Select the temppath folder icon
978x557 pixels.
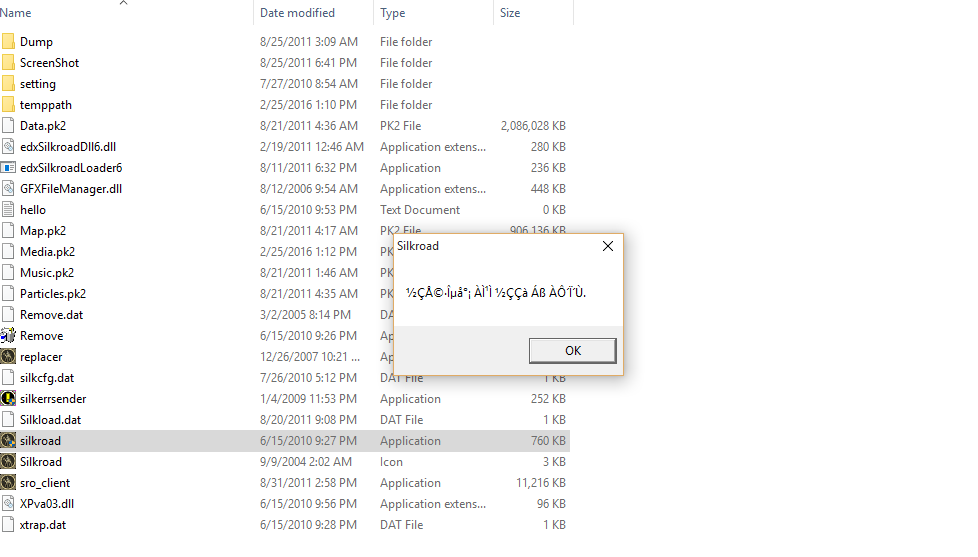tap(8, 105)
